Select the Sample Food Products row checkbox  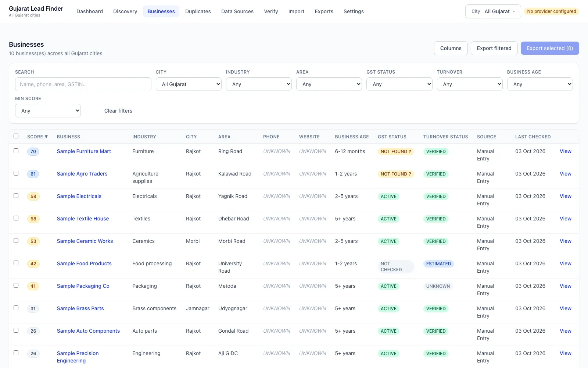(x=16, y=263)
